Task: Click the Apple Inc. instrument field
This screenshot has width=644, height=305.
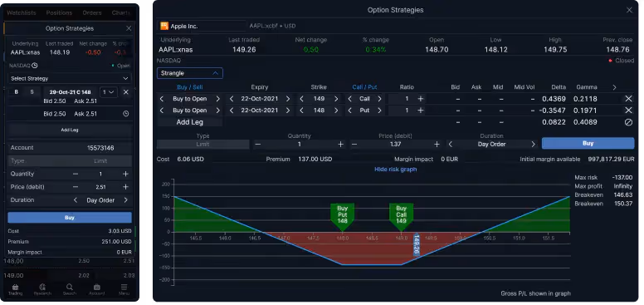Action: pyautogui.click(x=202, y=26)
